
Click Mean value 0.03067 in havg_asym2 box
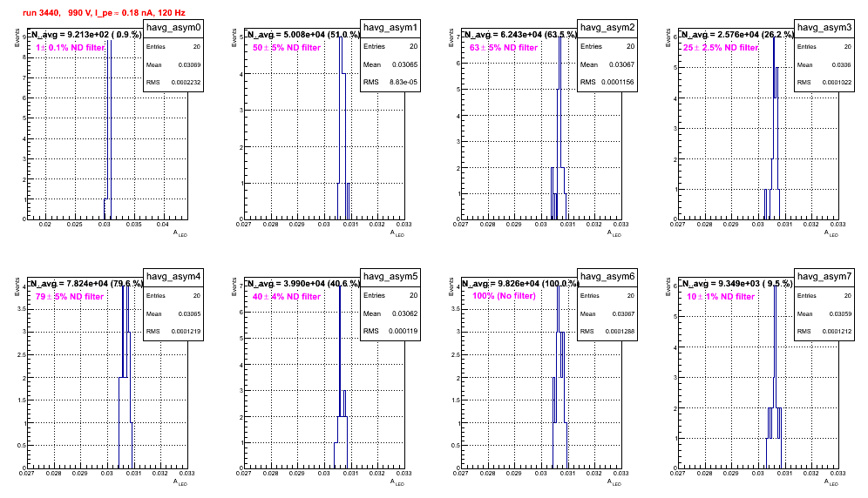pyautogui.click(x=621, y=64)
